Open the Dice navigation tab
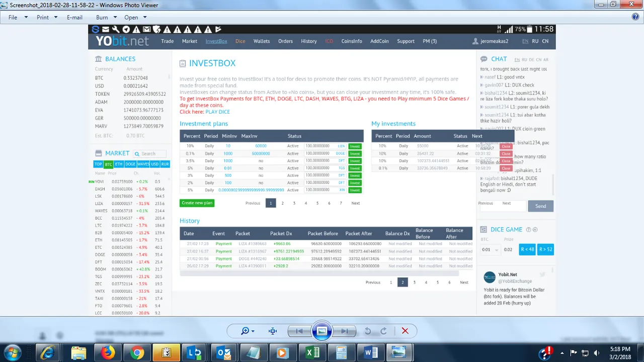Screen dimensions: 644x362 point(240,41)
